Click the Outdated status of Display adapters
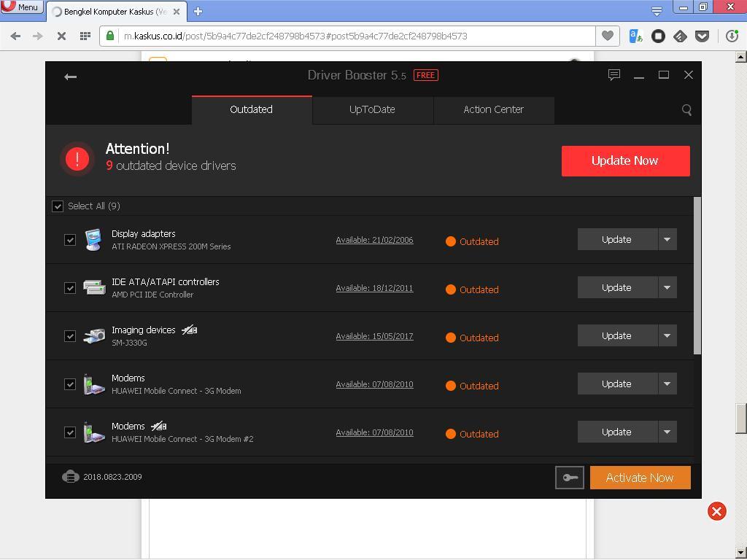 coord(472,241)
